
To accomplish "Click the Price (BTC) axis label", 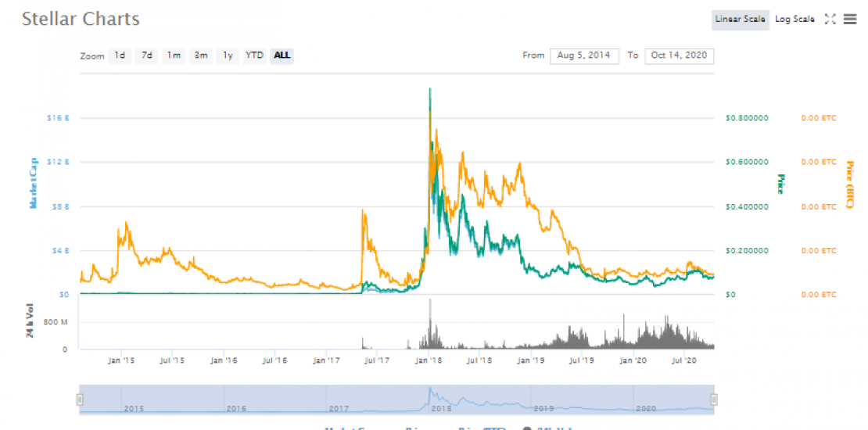I will pos(851,185).
